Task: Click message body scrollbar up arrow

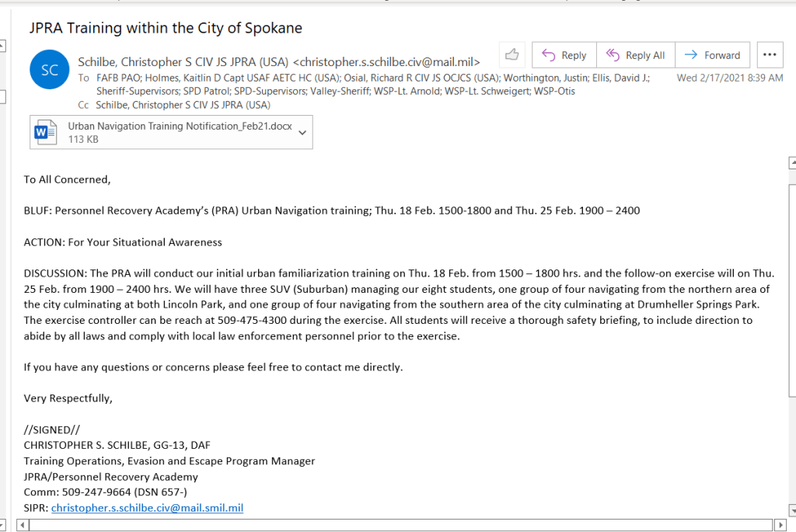Action: click(791, 162)
